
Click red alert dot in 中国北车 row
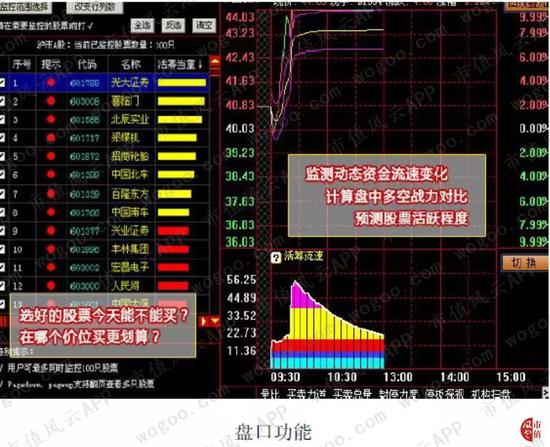click(x=51, y=174)
